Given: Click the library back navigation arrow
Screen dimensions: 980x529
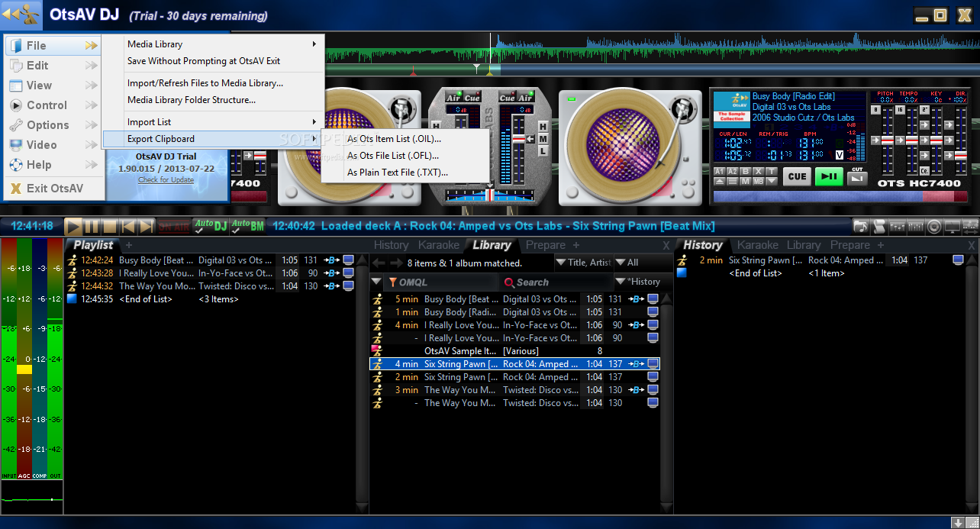Looking at the screenshot, I should tap(378, 263).
